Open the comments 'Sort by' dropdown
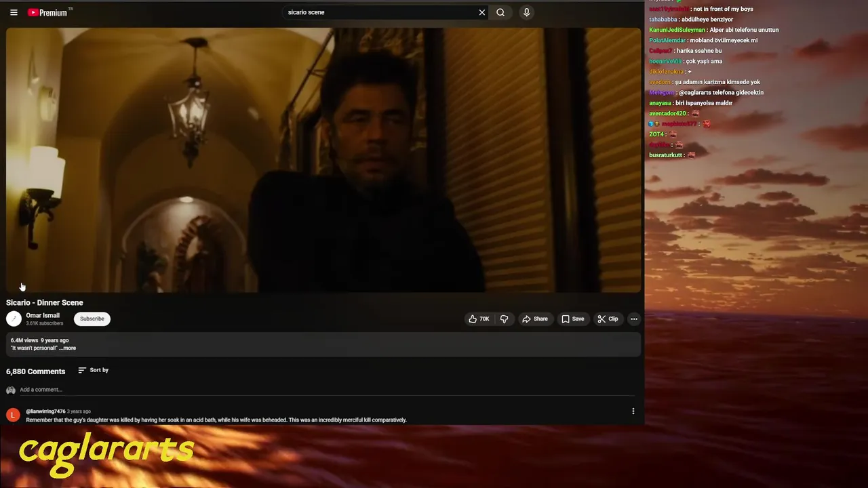868x488 pixels. pyautogui.click(x=94, y=370)
